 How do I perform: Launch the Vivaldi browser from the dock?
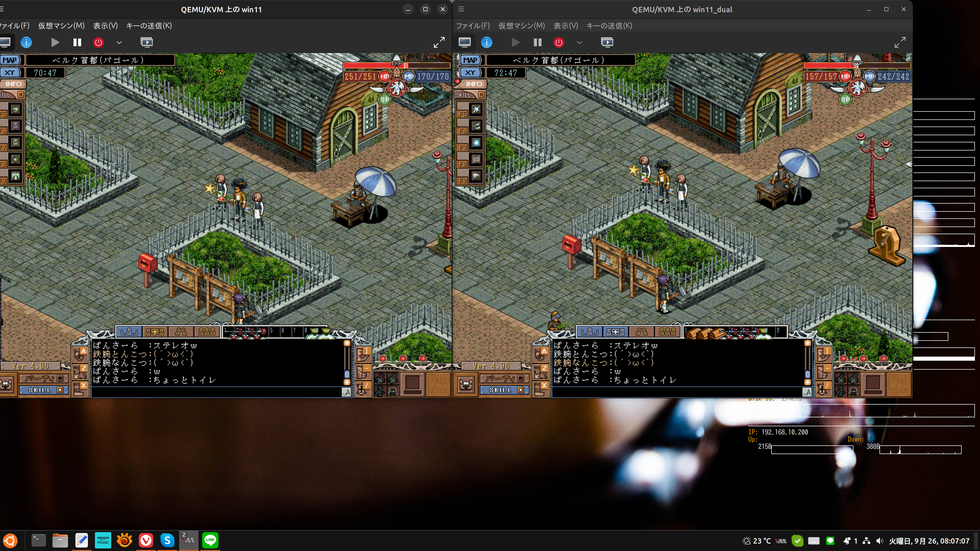tap(146, 540)
